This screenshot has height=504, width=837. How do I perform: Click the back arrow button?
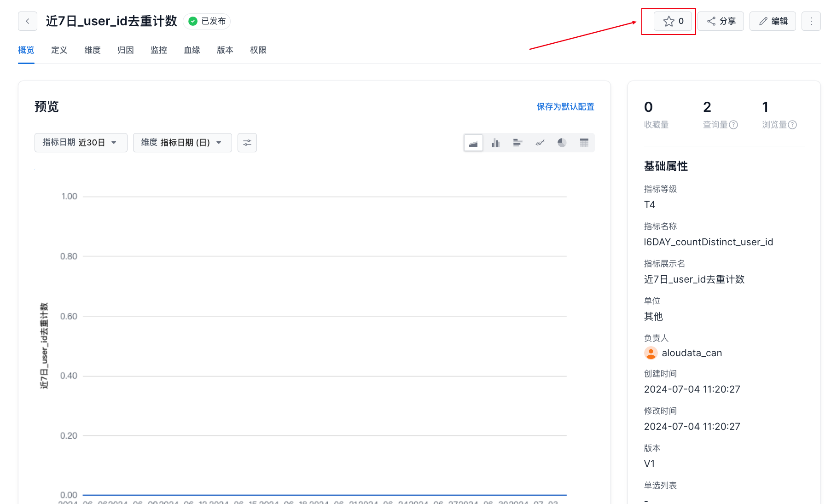pos(28,21)
